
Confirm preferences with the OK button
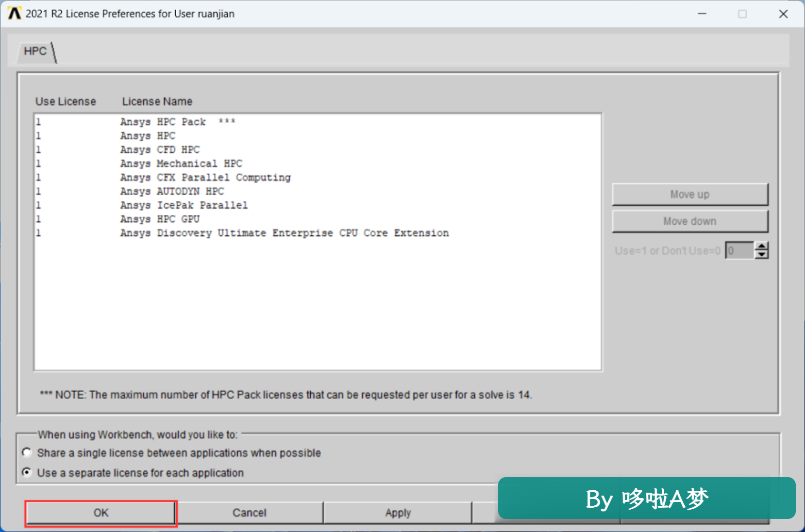101,513
